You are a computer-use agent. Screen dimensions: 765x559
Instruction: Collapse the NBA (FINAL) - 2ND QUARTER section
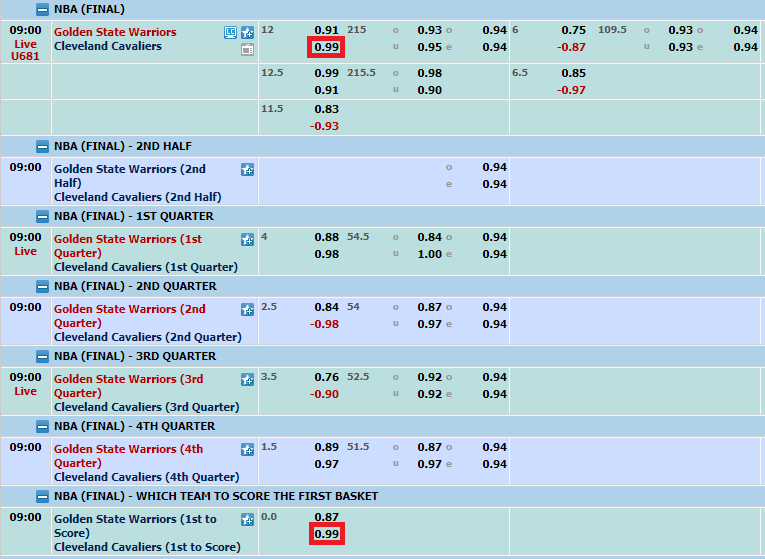pyautogui.click(x=42, y=286)
